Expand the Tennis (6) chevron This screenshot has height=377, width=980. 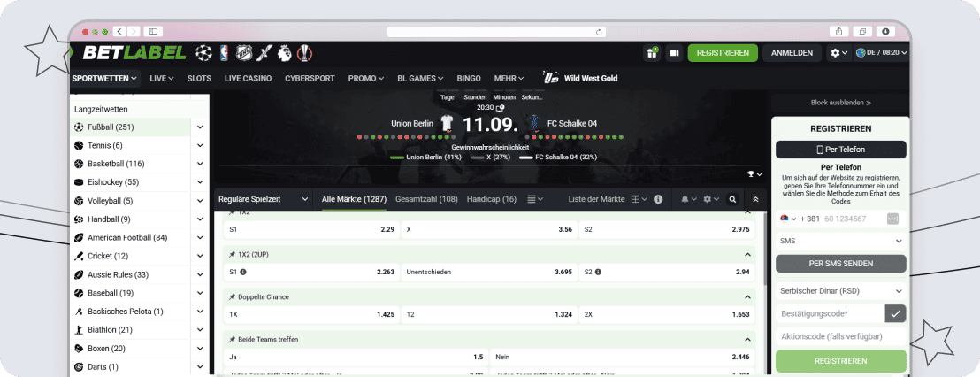[200, 146]
